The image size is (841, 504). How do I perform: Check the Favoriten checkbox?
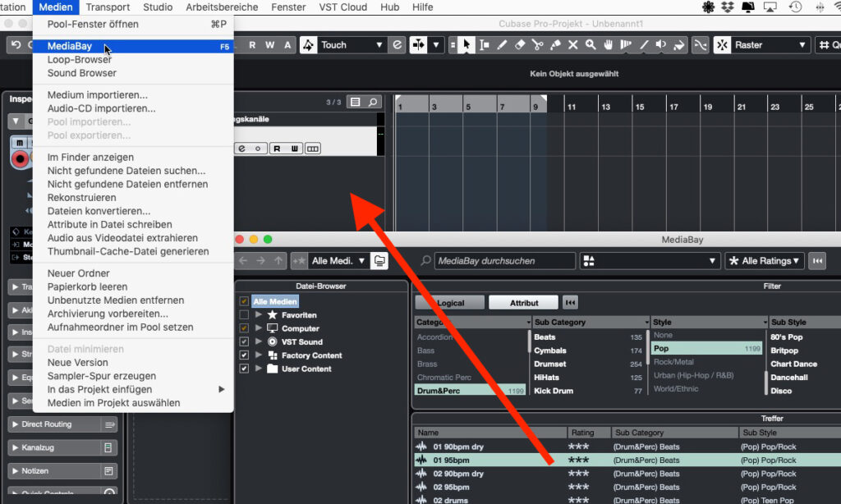click(244, 314)
